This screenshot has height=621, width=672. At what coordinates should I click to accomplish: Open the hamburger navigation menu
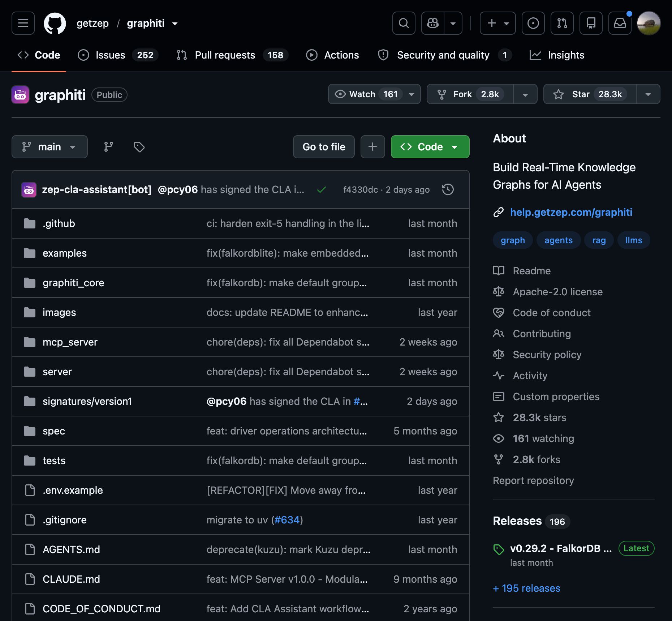[23, 23]
